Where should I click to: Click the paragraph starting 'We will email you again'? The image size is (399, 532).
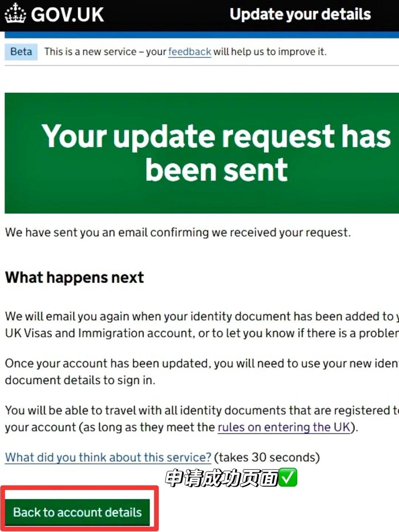point(202,325)
